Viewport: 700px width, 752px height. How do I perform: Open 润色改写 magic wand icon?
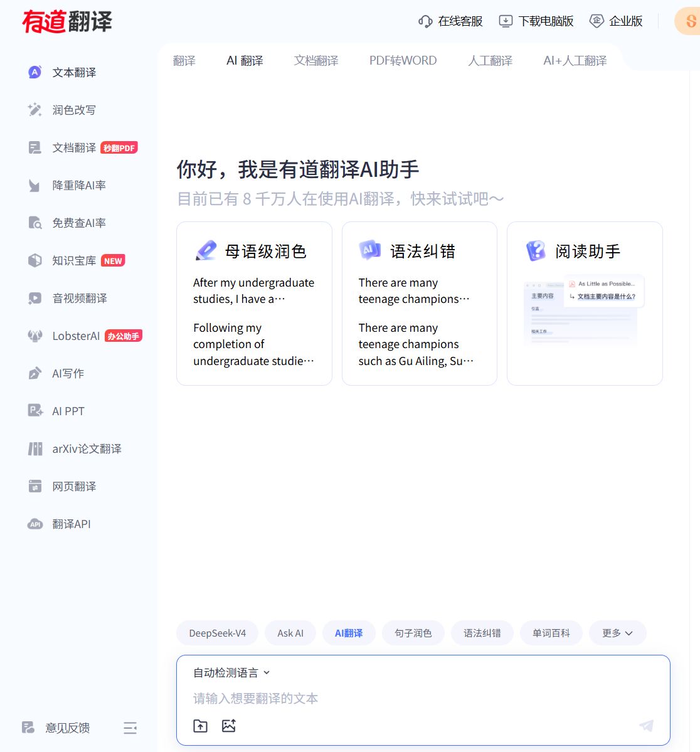pos(34,110)
